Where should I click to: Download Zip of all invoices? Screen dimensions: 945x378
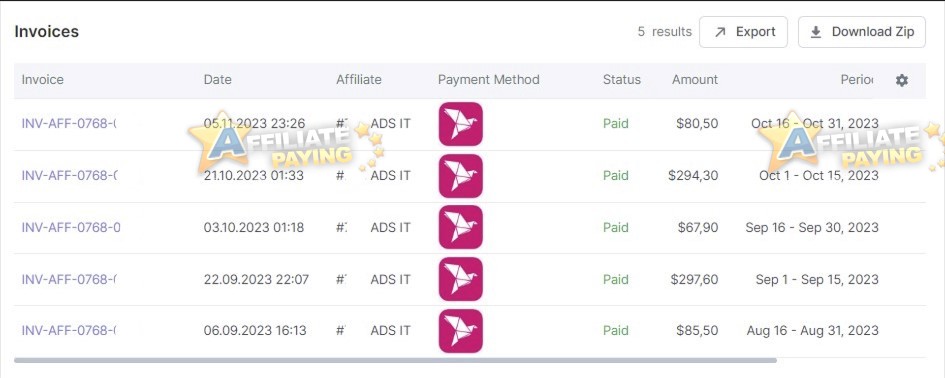pos(862,32)
